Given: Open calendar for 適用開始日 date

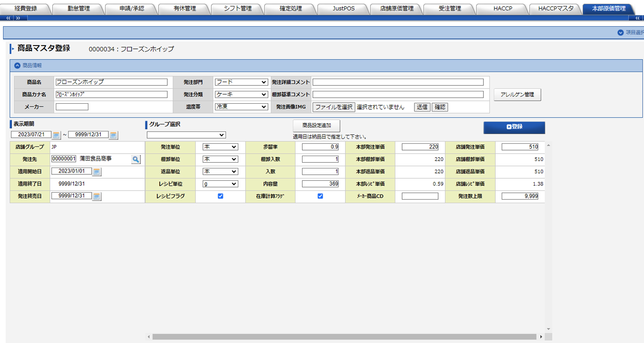Looking at the screenshot, I should 97,171.
